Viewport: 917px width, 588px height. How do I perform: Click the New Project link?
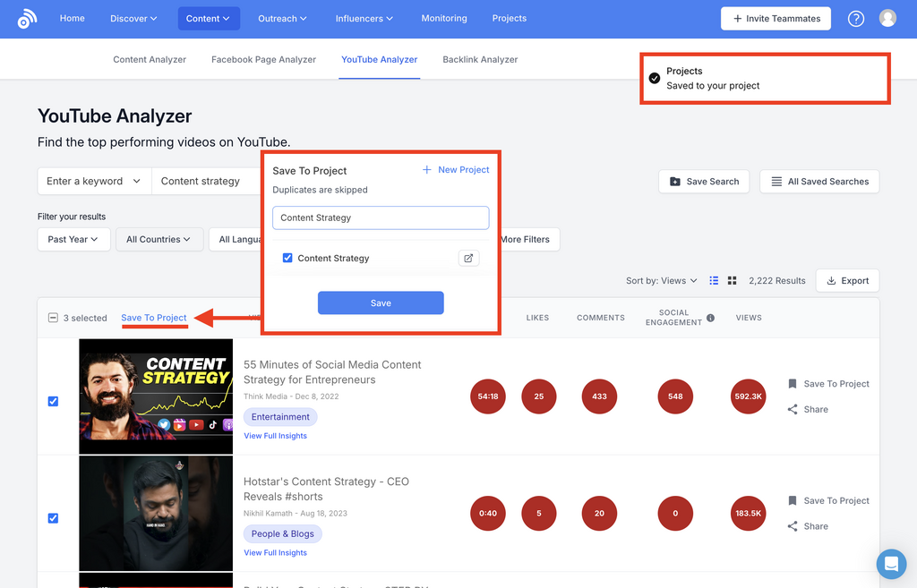pos(456,170)
